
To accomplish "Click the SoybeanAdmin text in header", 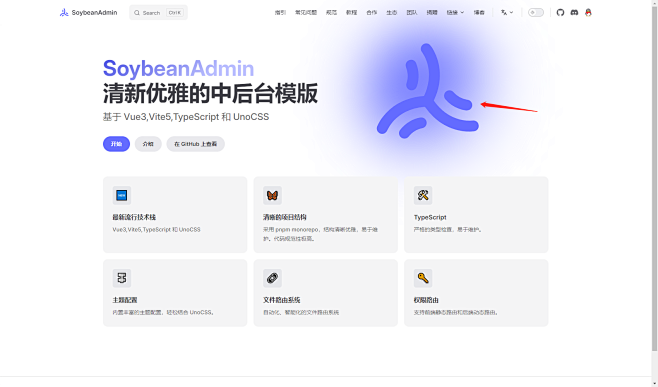I will [x=94, y=13].
